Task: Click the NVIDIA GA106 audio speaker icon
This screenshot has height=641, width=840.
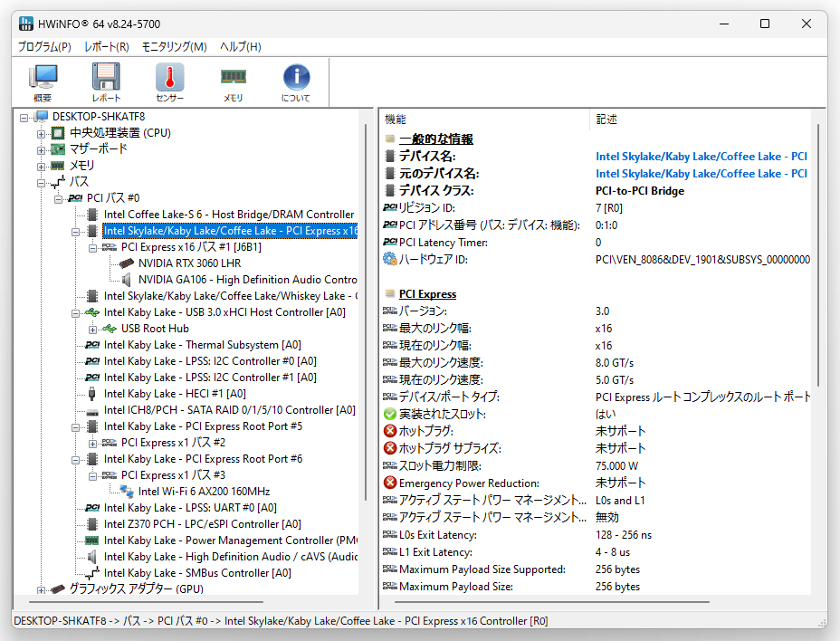Action: point(127,280)
